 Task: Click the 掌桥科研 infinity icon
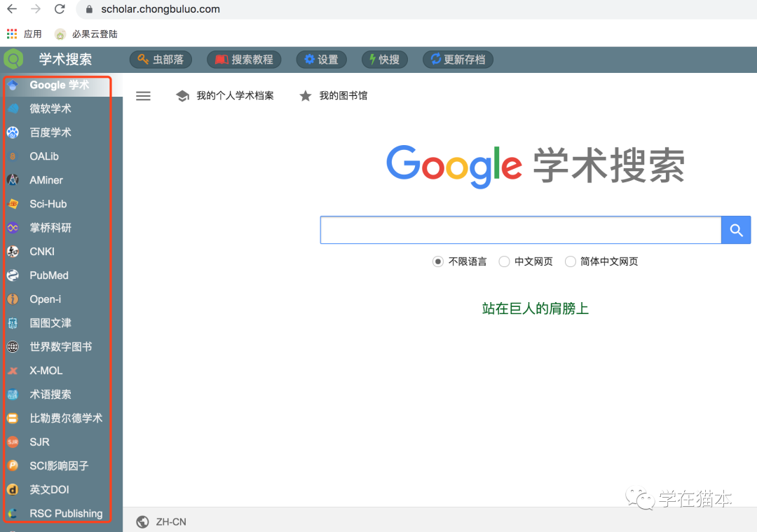click(13, 227)
